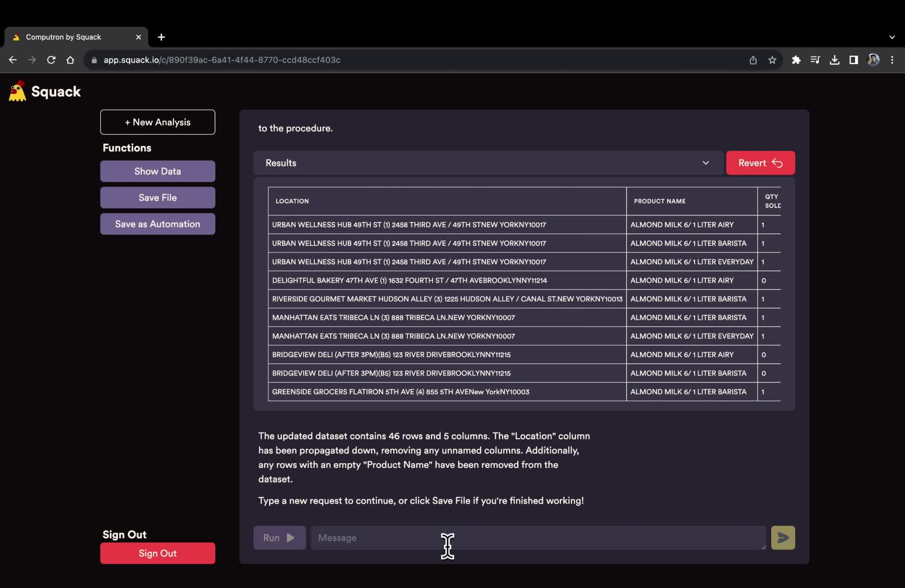Open browser downloads icon
This screenshot has width=905, height=588.
tap(834, 60)
